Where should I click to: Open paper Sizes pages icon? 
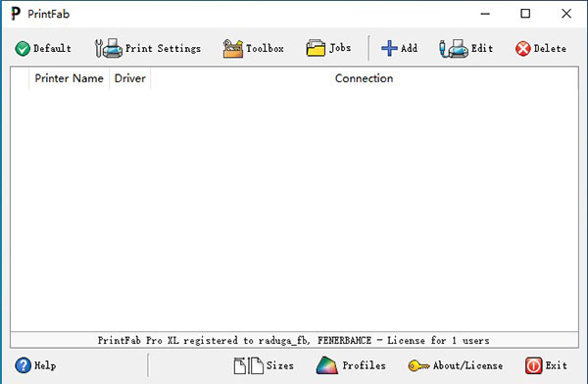248,365
